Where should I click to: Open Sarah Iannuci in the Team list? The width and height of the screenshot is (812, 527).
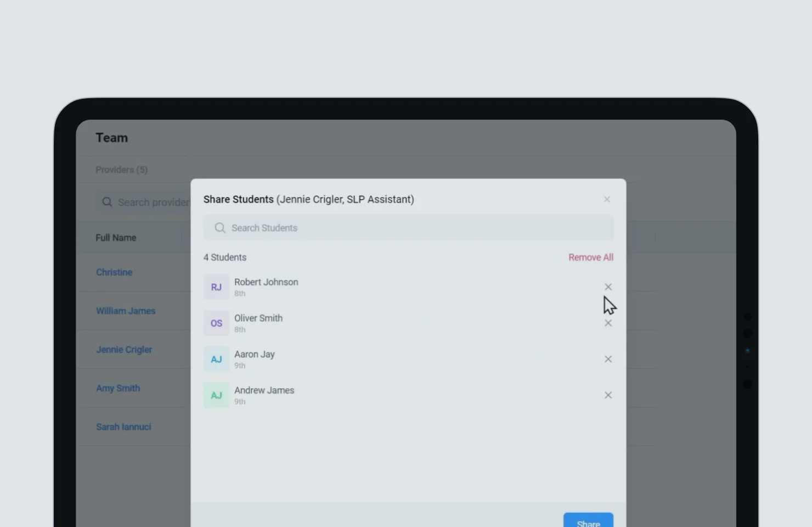[123, 427]
